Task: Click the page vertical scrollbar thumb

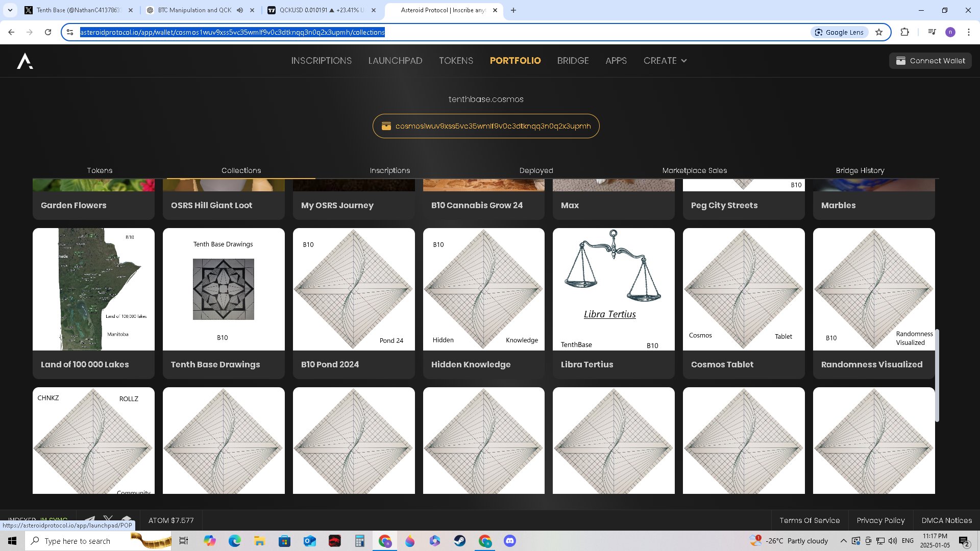Action: pyautogui.click(x=937, y=375)
